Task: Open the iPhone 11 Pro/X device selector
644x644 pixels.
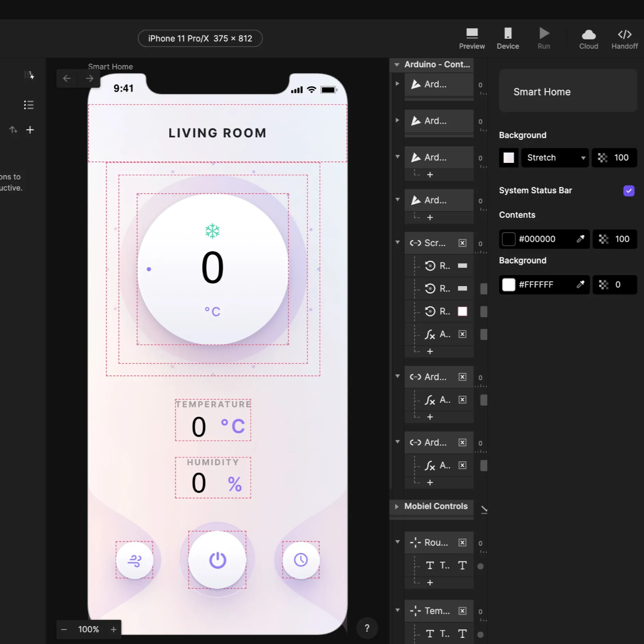Action: [200, 38]
